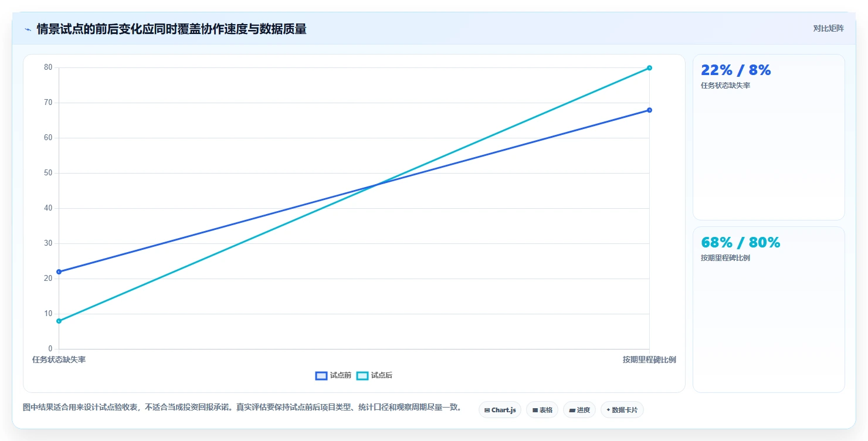Screen dimensions: 868x441
Task: Click the y-axis value 80
Action: click(x=48, y=67)
